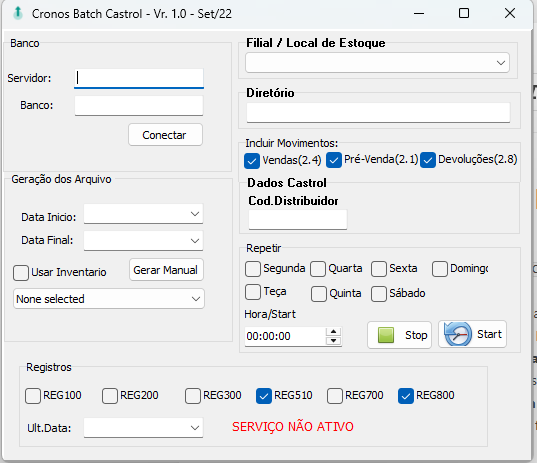The width and height of the screenshot is (537, 463).
Task: Focus the Diretório text field
Action: pyautogui.click(x=378, y=112)
